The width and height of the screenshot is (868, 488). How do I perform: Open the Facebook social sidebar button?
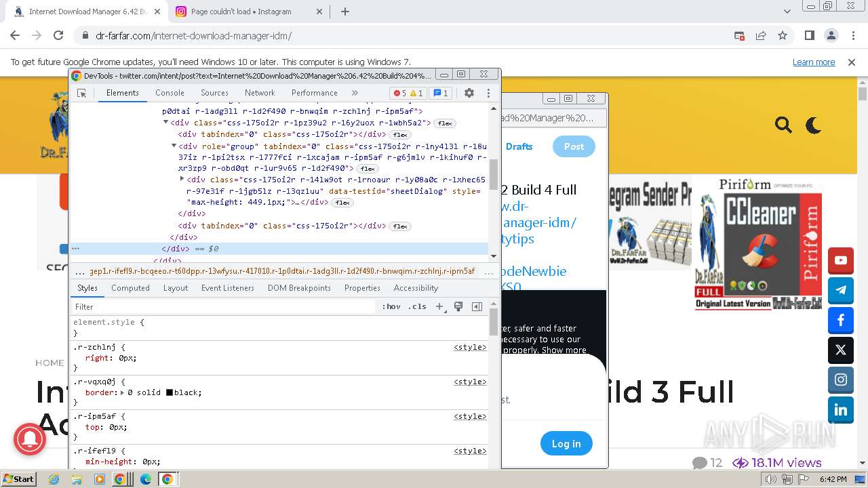tap(841, 320)
